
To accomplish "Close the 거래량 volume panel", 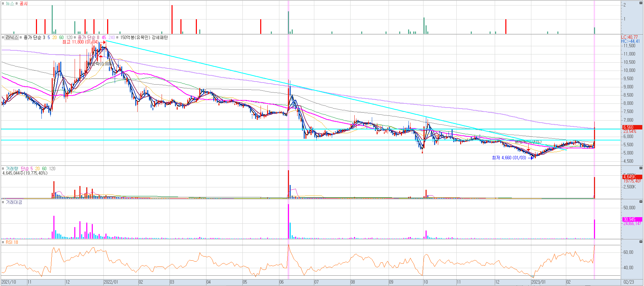I will tap(641, 168).
